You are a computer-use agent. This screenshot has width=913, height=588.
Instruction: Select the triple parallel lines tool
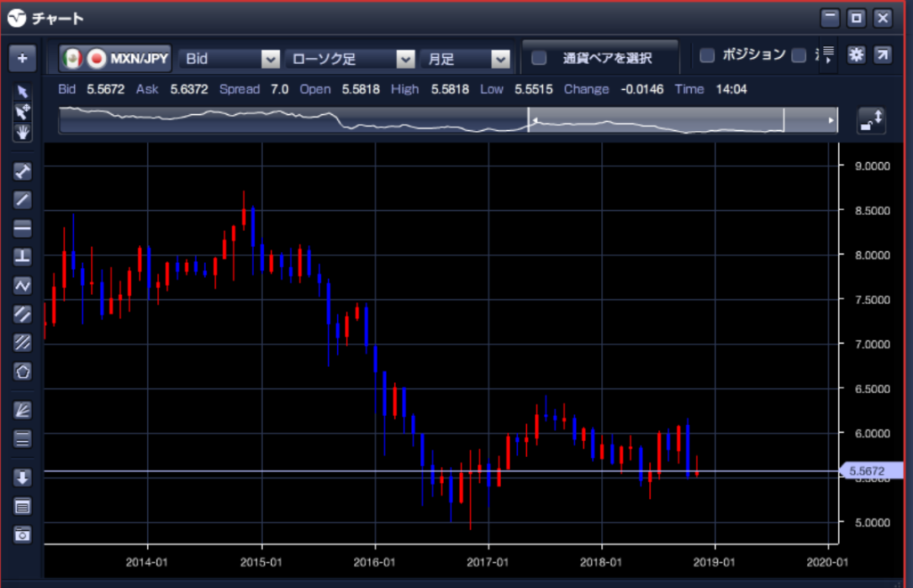pyautogui.click(x=22, y=343)
